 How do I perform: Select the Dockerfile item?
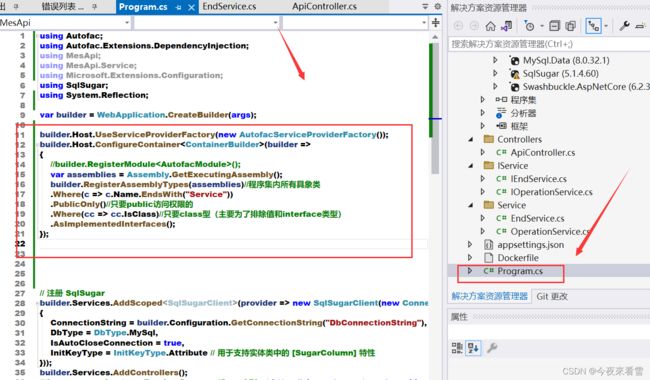[518, 258]
